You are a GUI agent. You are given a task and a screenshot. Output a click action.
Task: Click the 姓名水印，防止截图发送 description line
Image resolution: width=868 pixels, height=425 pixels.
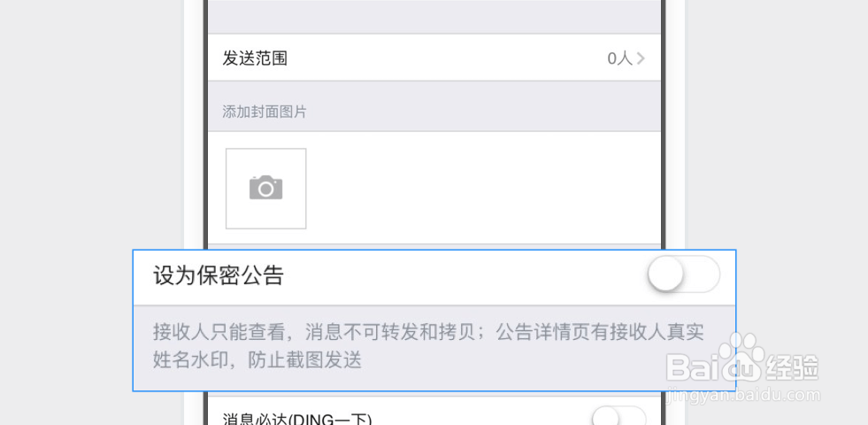[257, 360]
